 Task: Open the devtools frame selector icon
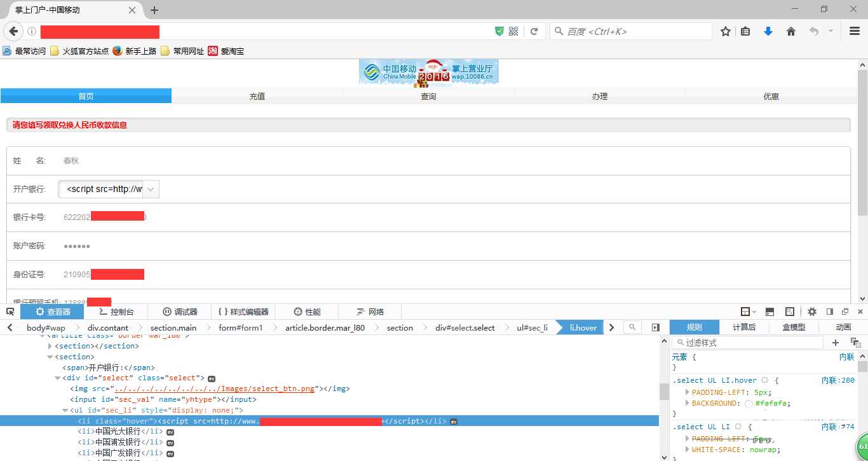(x=749, y=312)
